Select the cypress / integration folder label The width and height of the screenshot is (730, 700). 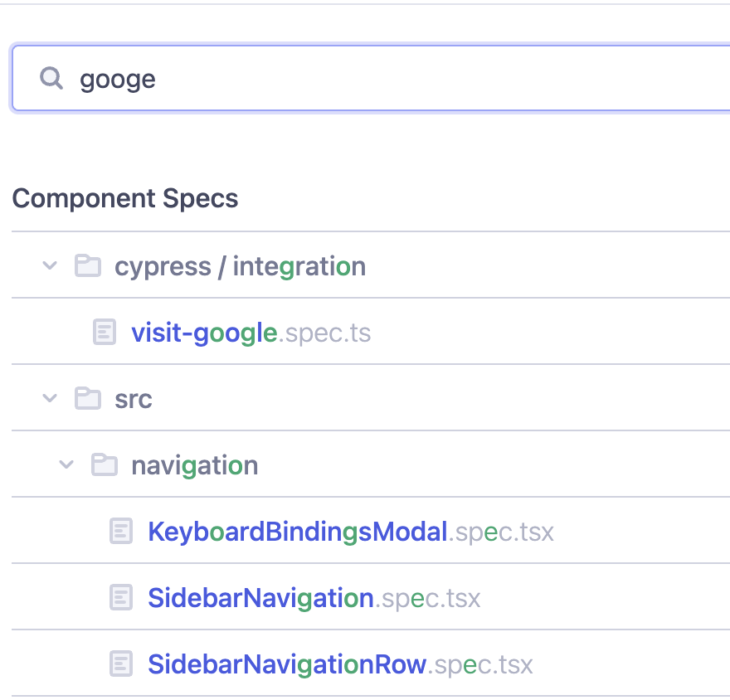point(240,266)
